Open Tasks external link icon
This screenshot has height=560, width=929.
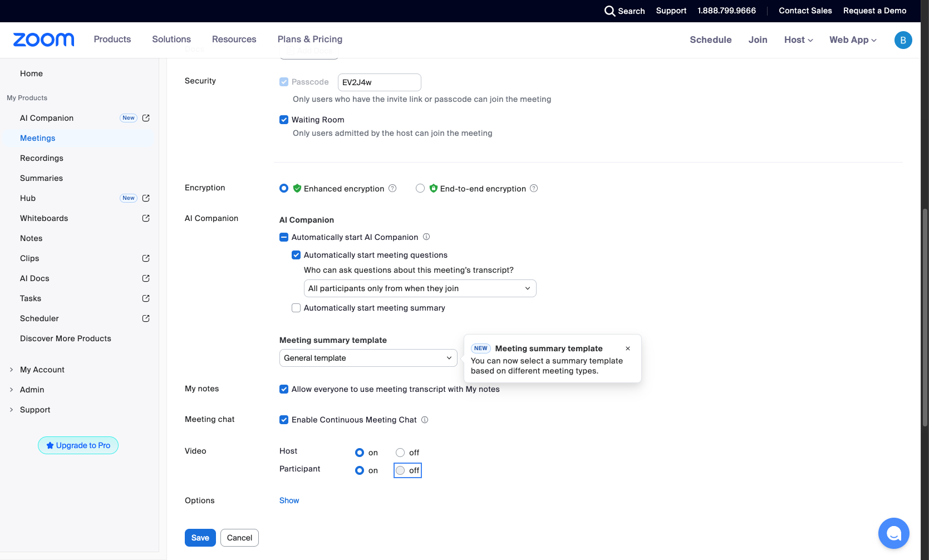(x=146, y=298)
